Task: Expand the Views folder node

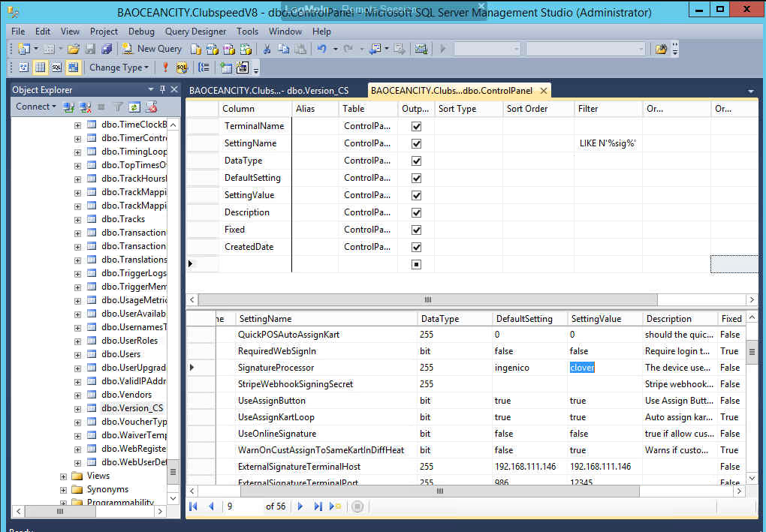Action: [x=64, y=476]
